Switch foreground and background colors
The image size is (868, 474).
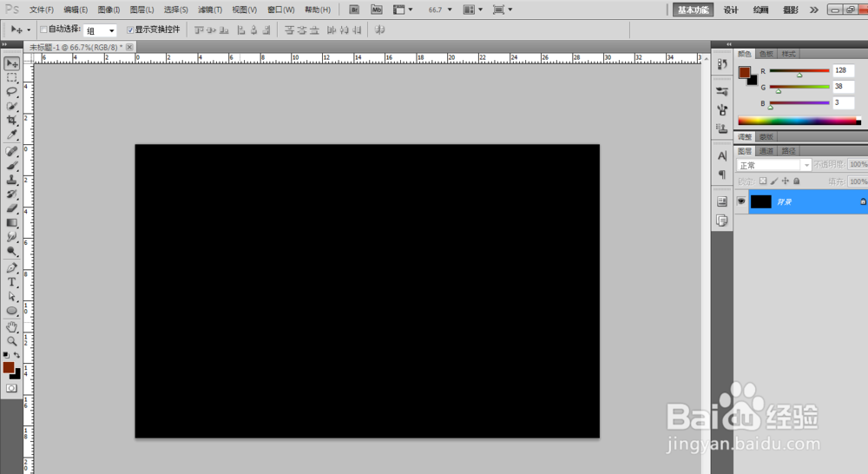[x=16, y=355]
